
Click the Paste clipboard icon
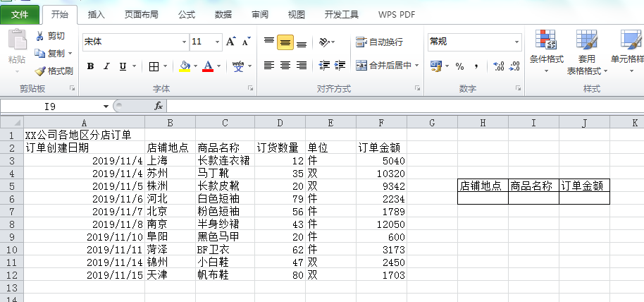click(x=17, y=41)
